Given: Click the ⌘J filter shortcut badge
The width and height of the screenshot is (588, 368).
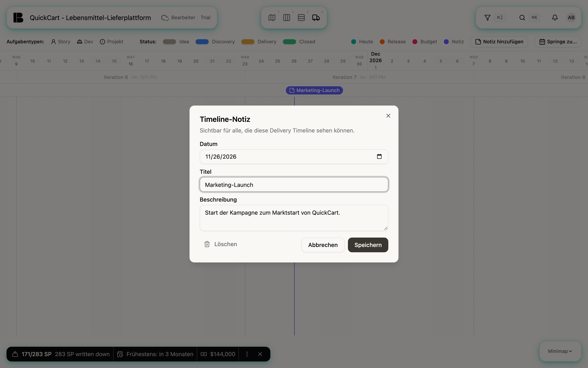Looking at the screenshot, I should pyautogui.click(x=500, y=18).
